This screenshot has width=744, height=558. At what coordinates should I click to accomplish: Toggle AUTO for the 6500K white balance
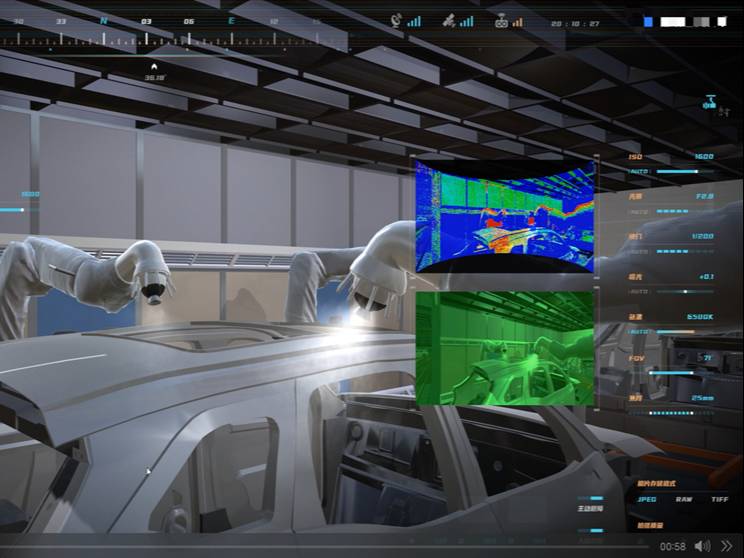point(639,332)
